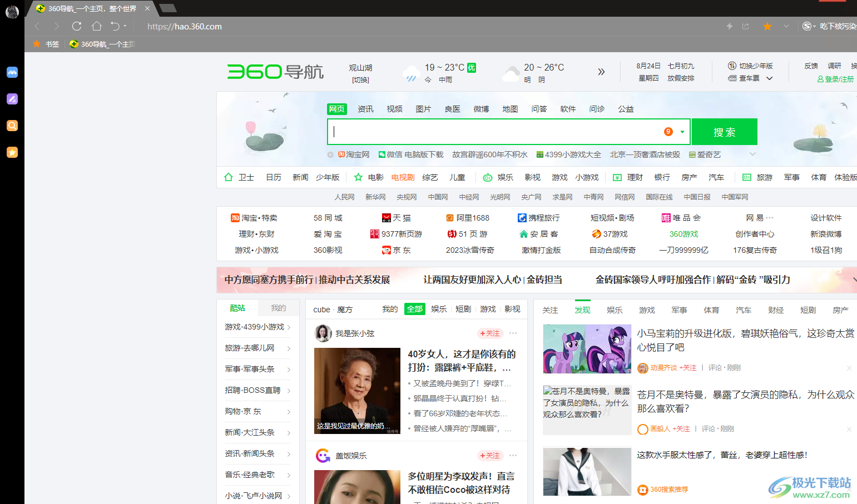The width and height of the screenshot is (857, 504).
Task: Click the 卫士 home icon in nav bar
Action: point(229,177)
